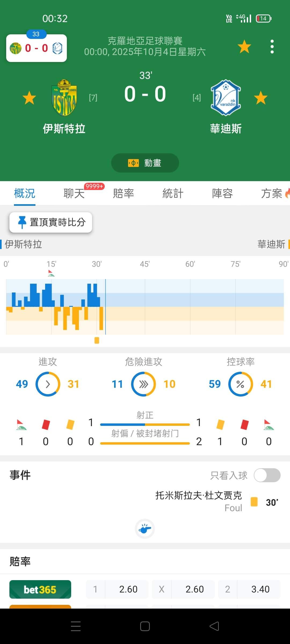Image resolution: width=290 pixels, height=644 pixels.
Task: Switch to the 聊天 tab
Action: (x=74, y=193)
